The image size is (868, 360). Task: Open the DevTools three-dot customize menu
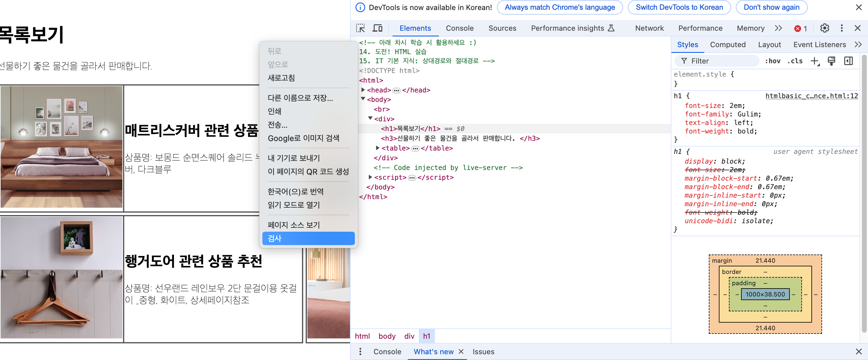pyautogui.click(x=842, y=28)
